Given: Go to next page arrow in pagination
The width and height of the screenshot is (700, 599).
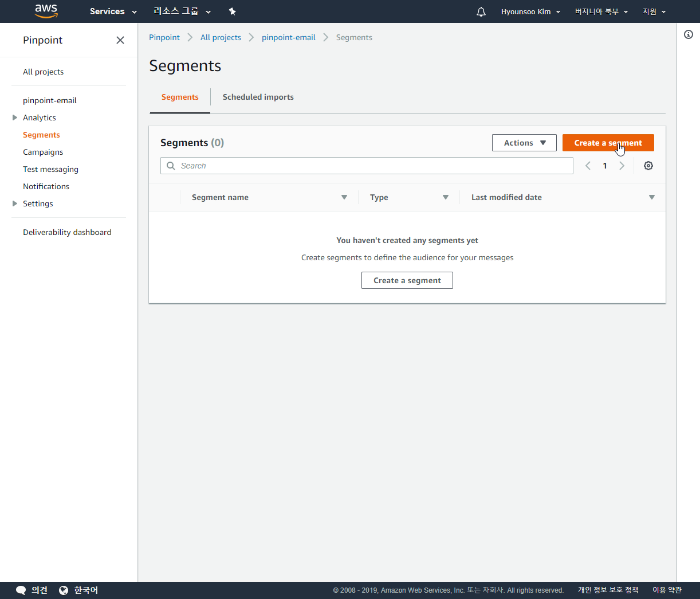Looking at the screenshot, I should coord(622,166).
